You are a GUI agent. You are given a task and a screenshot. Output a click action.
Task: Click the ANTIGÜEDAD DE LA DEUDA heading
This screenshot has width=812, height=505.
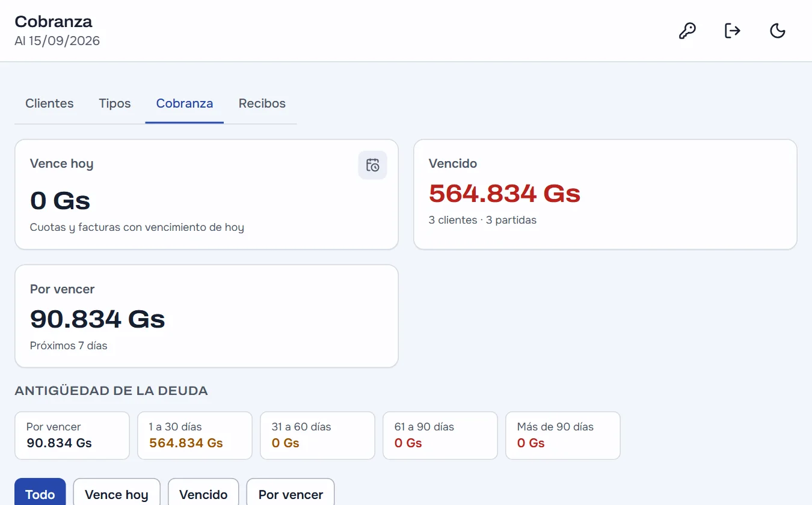[x=111, y=391]
